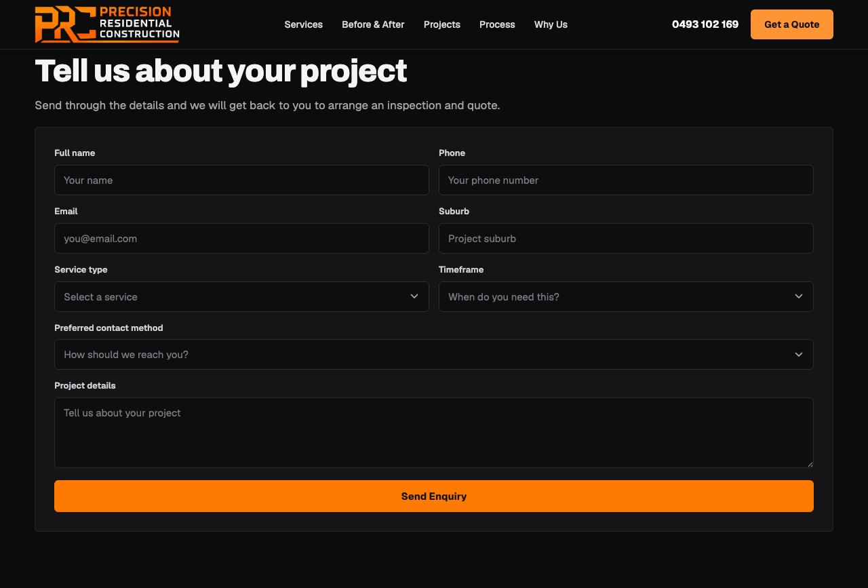
Task: Click the Full name field label
Action: pyautogui.click(x=75, y=153)
